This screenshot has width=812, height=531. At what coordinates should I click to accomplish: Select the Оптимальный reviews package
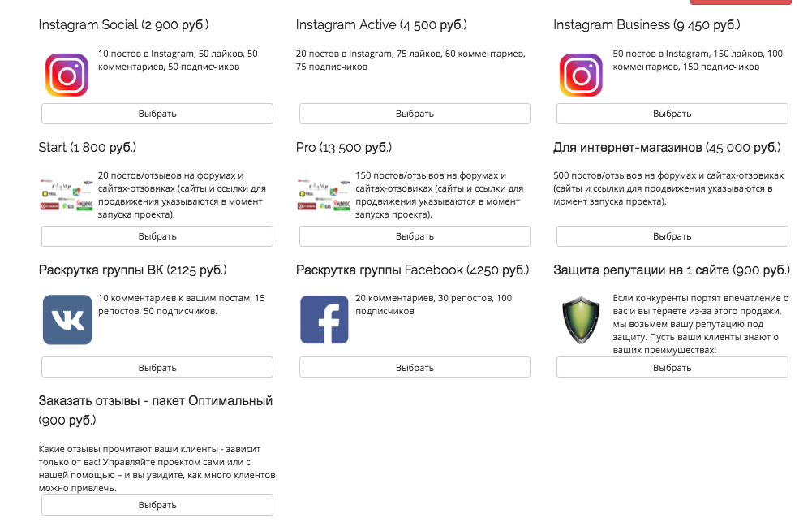(x=157, y=505)
